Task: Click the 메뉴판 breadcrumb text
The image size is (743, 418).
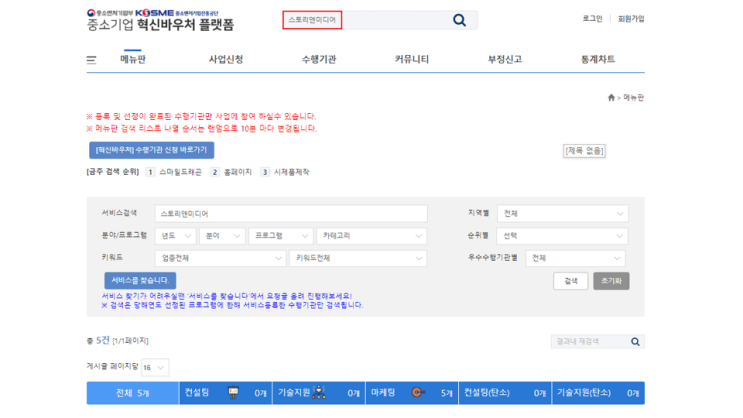Action: coord(634,98)
